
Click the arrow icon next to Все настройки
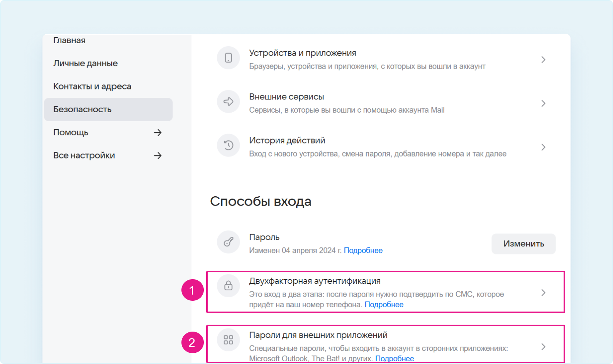(x=157, y=156)
